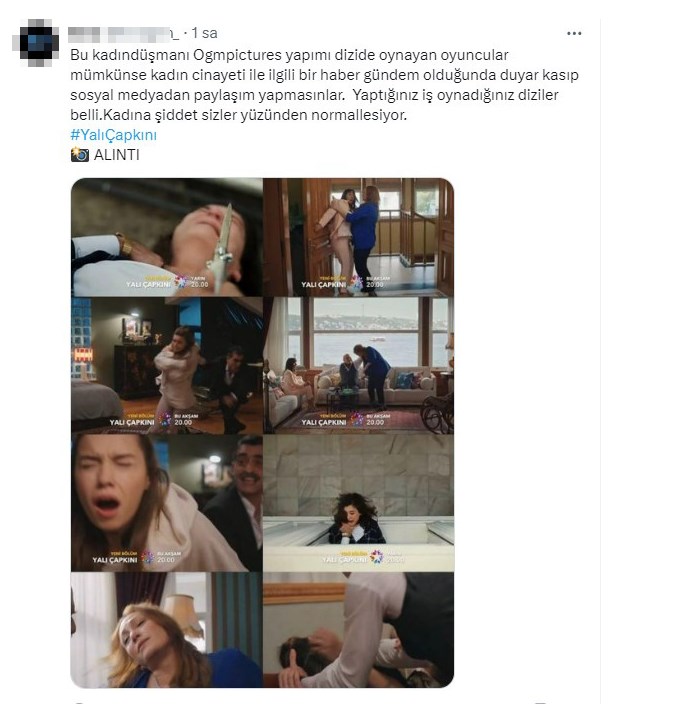The image size is (678, 707).
Task: Click the camera flash emoji before ALINTI
Action: [x=80, y=154]
